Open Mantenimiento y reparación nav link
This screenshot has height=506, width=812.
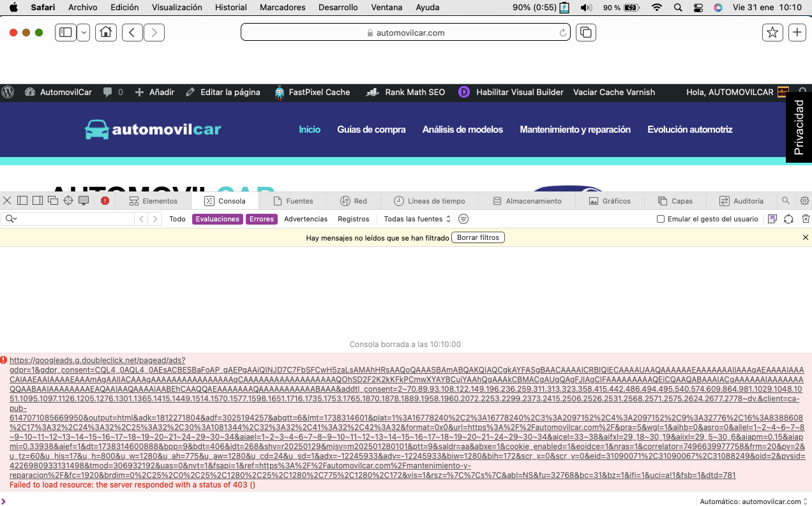pyautogui.click(x=575, y=130)
